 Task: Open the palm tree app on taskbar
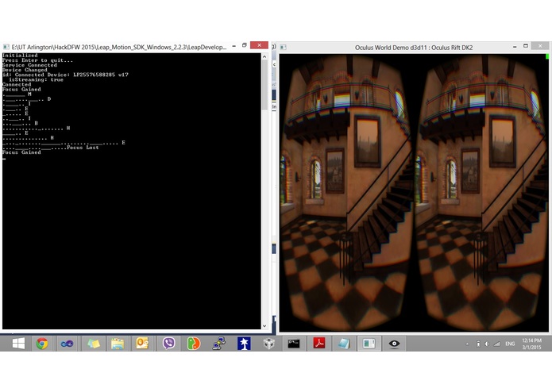pos(244,343)
